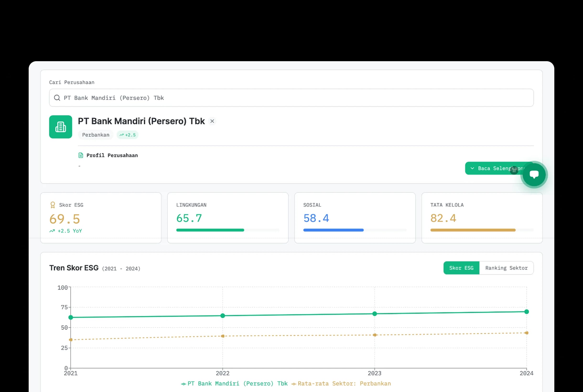Click the green company building icon
The width and height of the screenshot is (583, 392).
click(60, 127)
